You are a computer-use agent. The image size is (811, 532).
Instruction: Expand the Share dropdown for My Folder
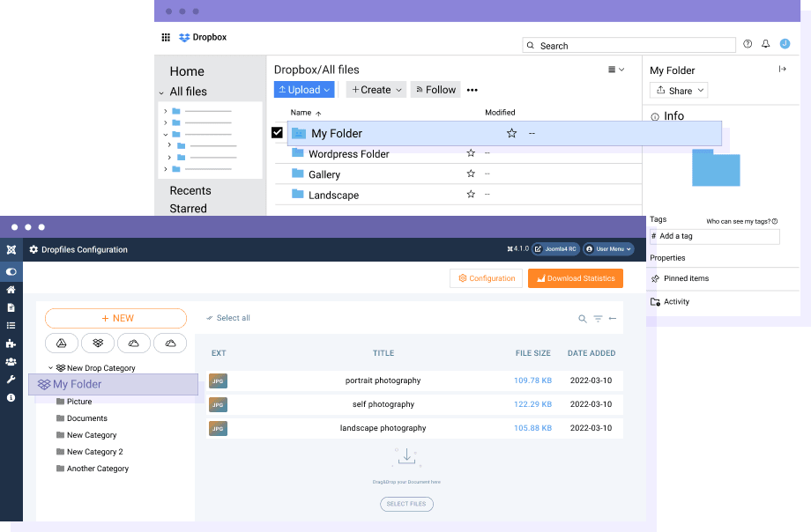pos(679,91)
